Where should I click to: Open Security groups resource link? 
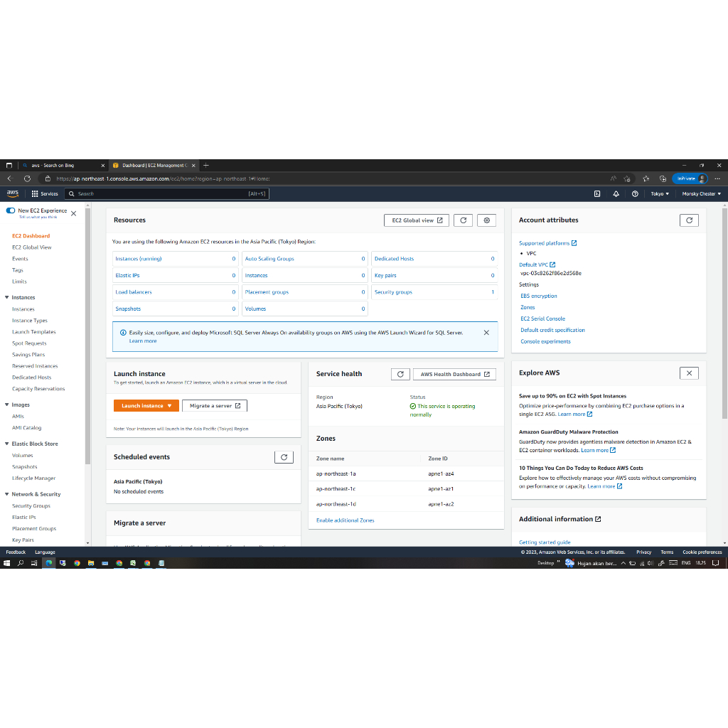pyautogui.click(x=393, y=292)
